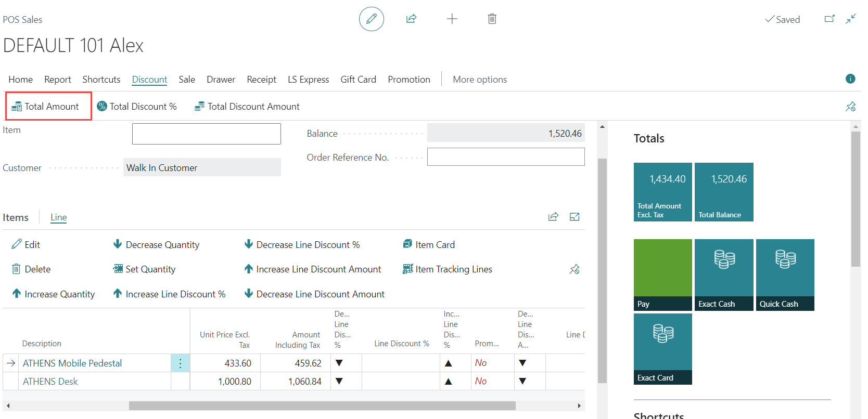Click the Order Reference No. input field
The height and width of the screenshot is (419, 868).
coord(505,157)
